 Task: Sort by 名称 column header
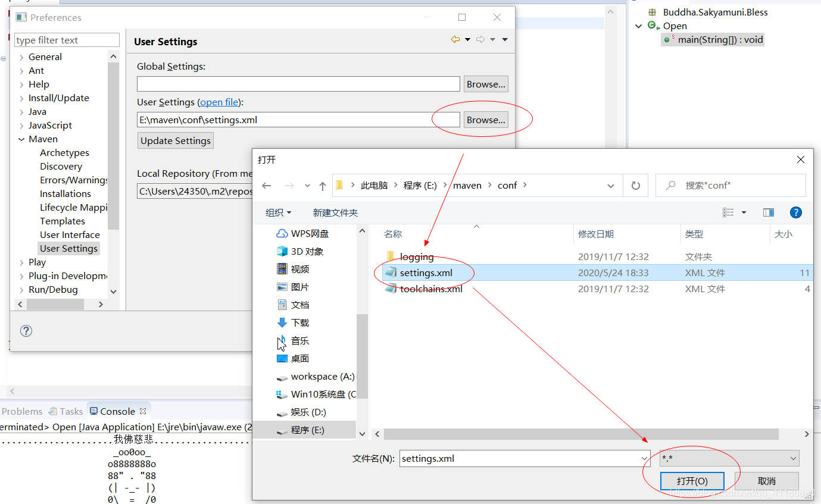[393, 234]
